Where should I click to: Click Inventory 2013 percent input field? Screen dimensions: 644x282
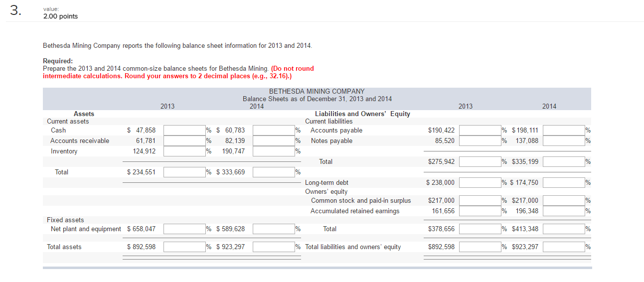click(184, 151)
